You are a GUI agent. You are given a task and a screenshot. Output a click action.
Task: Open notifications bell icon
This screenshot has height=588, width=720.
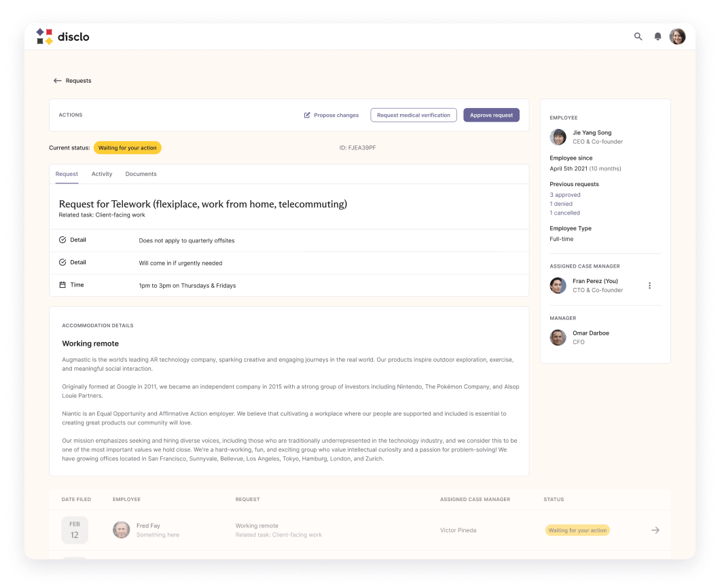click(x=658, y=37)
